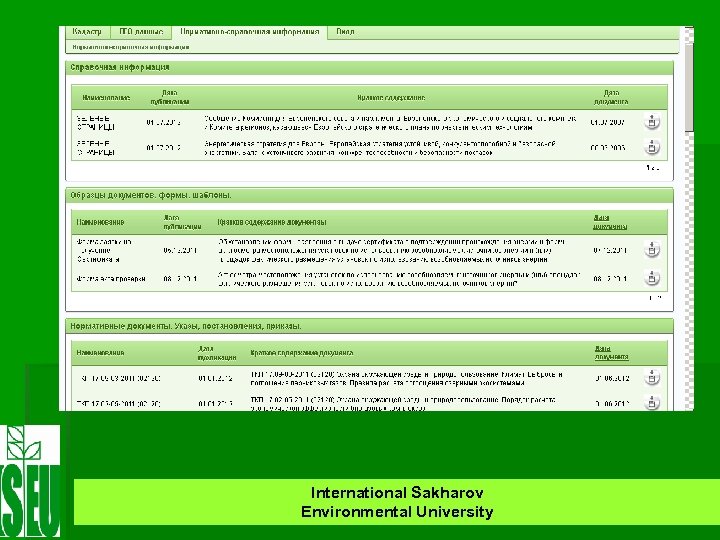Download the 'Сообщение Комиссии' green pages document
The height and width of the screenshot is (540, 720).
tap(652, 122)
